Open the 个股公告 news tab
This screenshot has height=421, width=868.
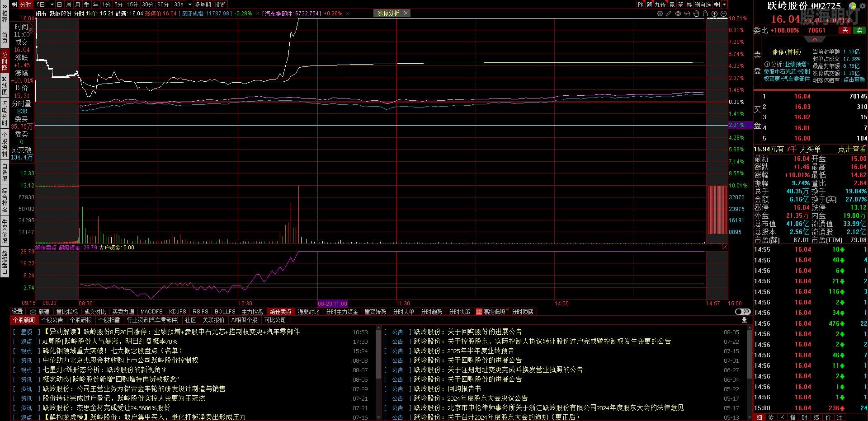pyautogui.click(x=52, y=320)
